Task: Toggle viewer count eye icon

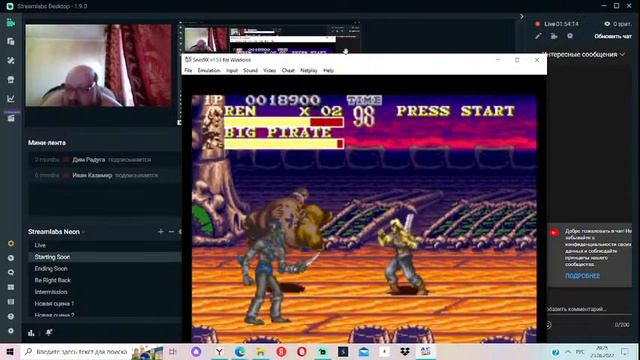Action: point(607,24)
